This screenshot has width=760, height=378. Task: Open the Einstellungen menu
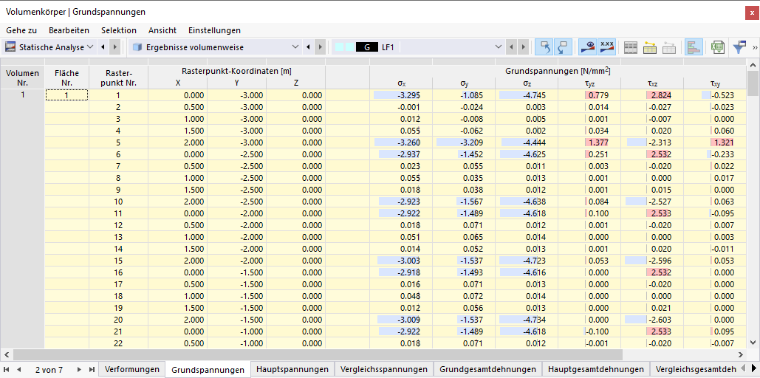(x=214, y=30)
